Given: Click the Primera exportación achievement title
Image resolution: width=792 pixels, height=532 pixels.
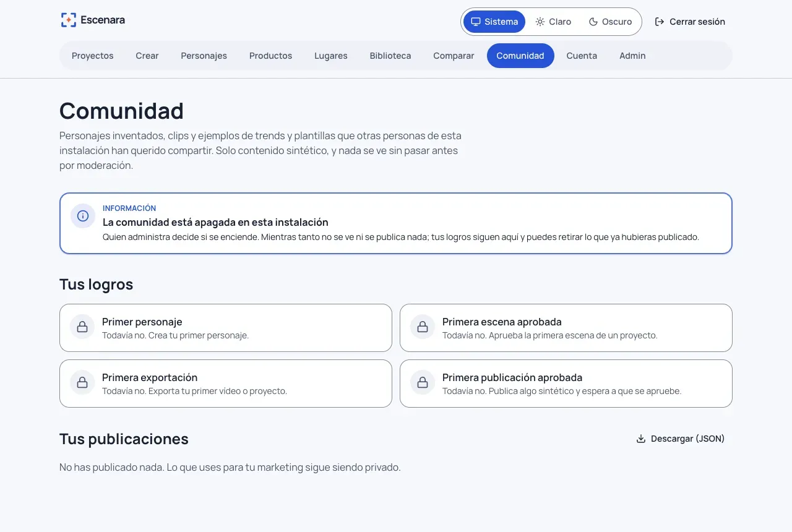Looking at the screenshot, I should tap(150, 377).
